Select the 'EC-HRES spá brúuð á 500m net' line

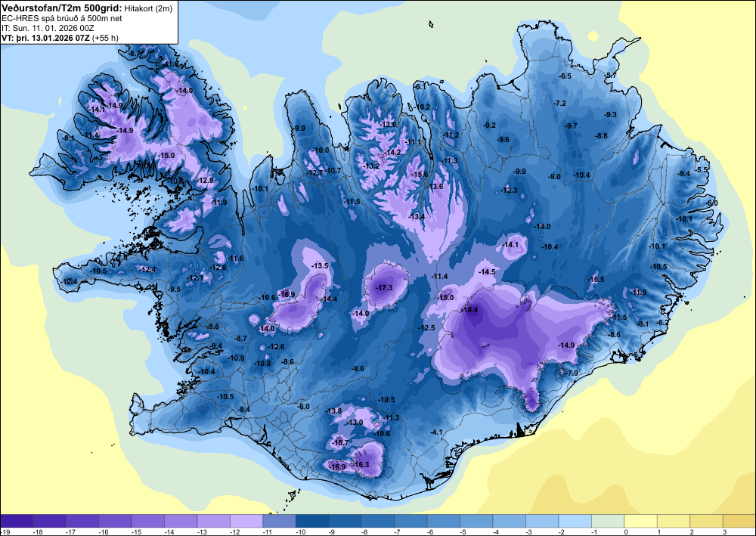click(62, 18)
